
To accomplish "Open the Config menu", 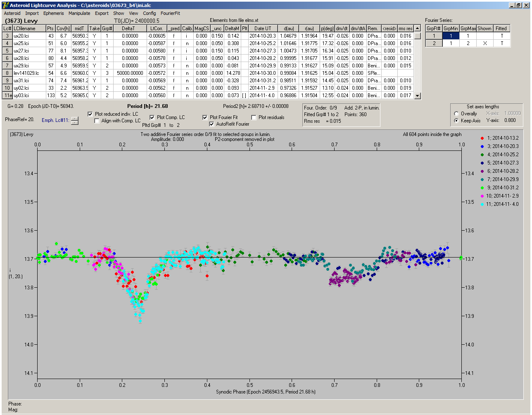I will click(150, 13).
